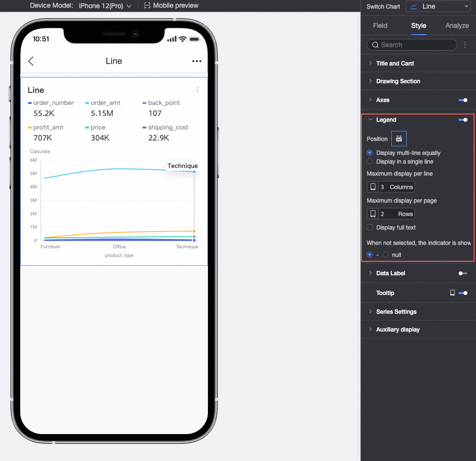Click the line chart icon in Switch Chart
Image resolution: width=476 pixels, height=461 pixels.
coord(414,6)
